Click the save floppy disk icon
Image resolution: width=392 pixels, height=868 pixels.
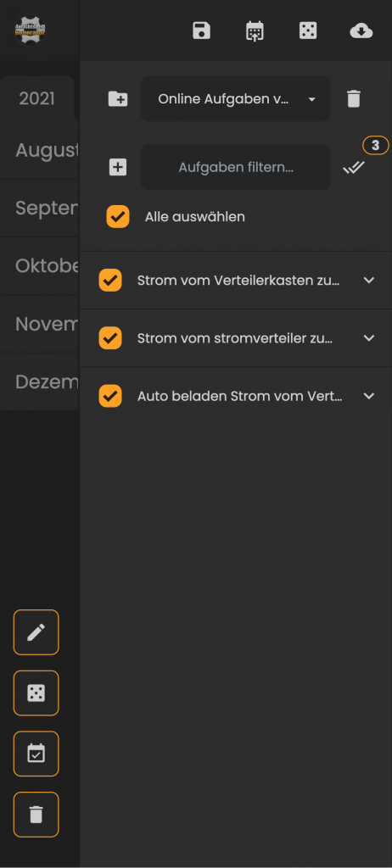[201, 31]
